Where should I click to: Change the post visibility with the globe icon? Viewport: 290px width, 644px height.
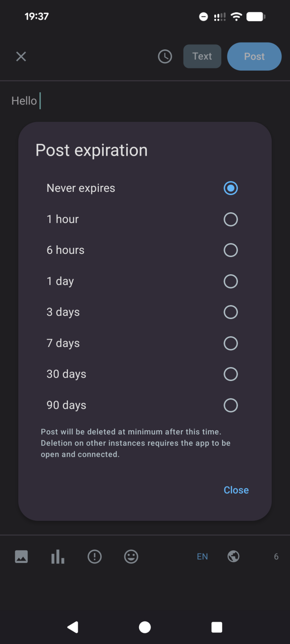tap(233, 556)
